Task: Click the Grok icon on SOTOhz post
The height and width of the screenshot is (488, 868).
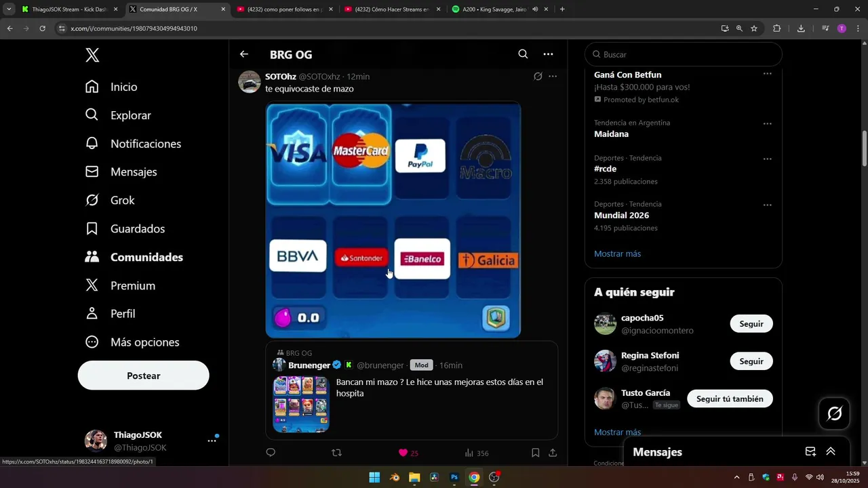Action: 538,77
